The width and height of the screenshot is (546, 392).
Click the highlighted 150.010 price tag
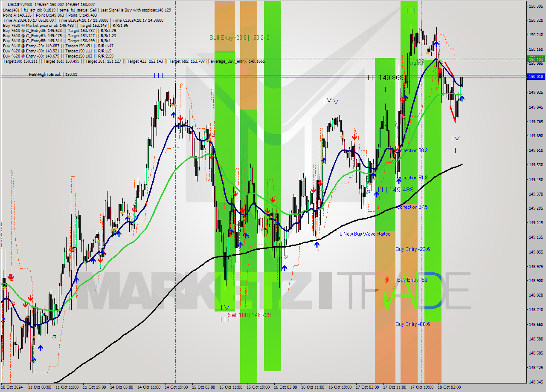click(536, 77)
